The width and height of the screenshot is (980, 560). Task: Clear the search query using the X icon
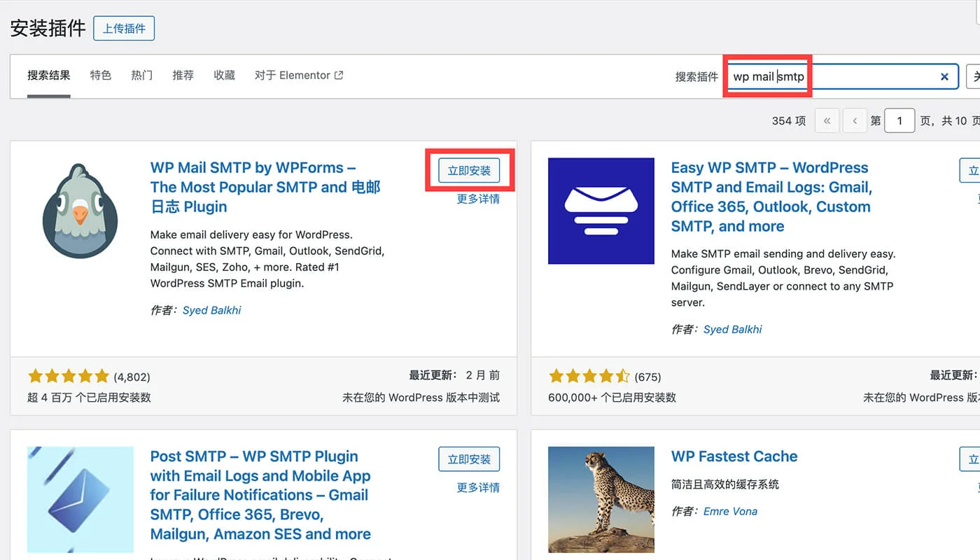pyautogui.click(x=944, y=76)
